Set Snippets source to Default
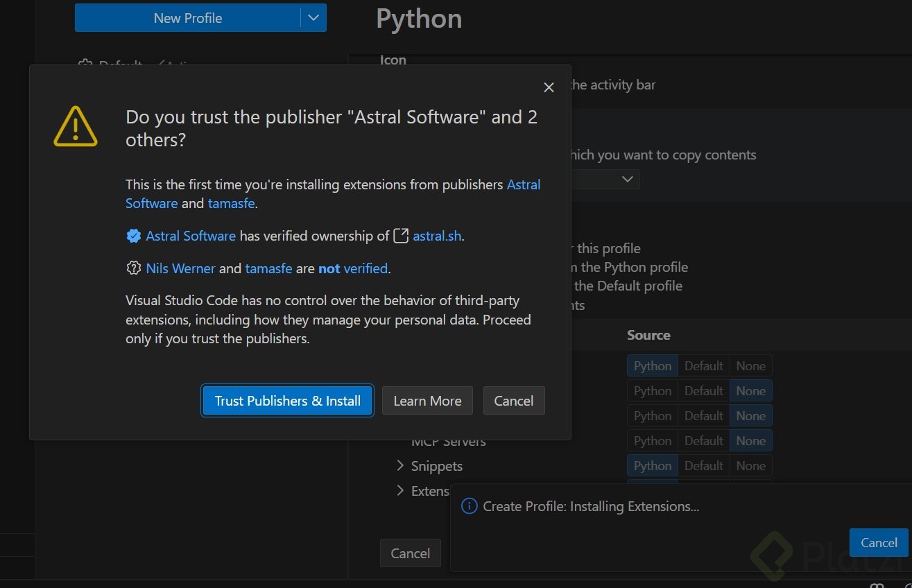Screen dimensions: 912x588 pos(703,466)
